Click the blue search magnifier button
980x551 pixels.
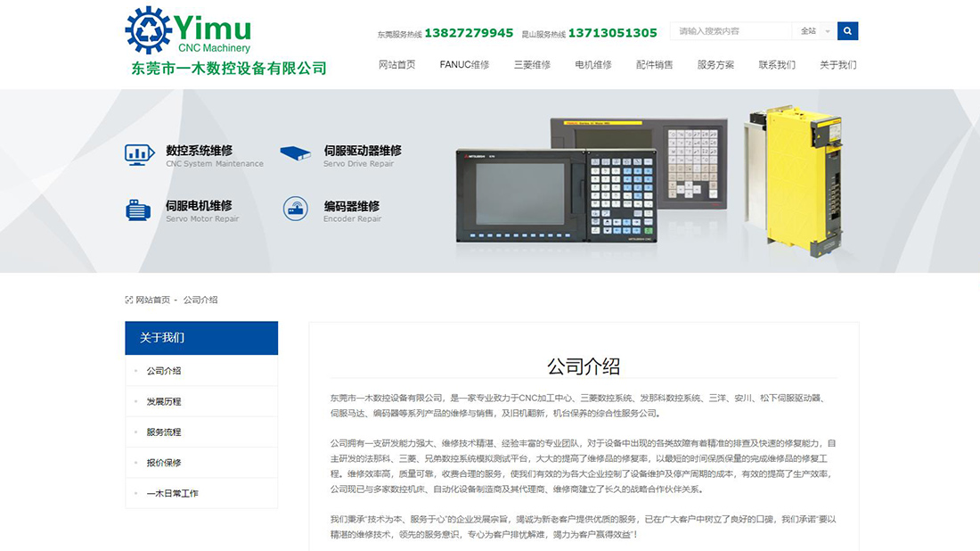click(x=847, y=31)
